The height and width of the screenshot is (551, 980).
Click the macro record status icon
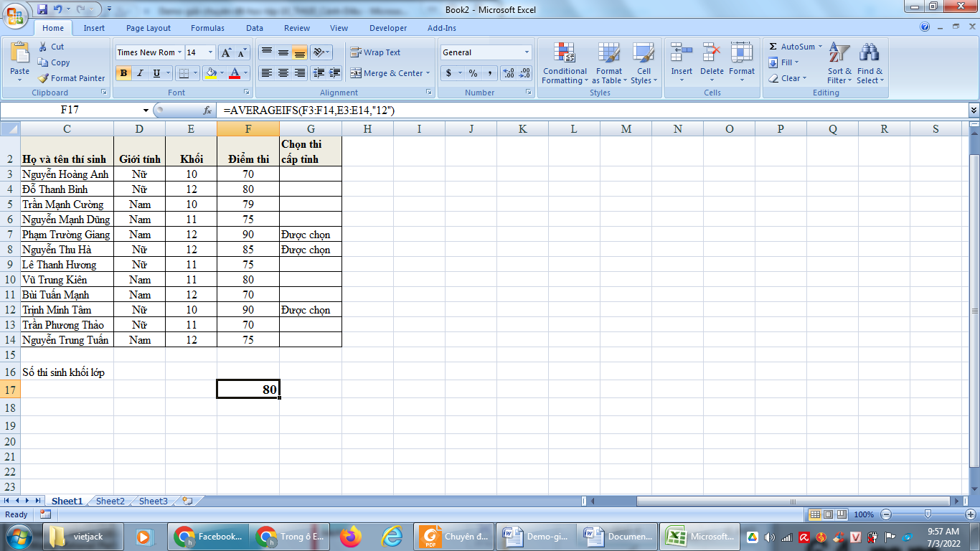[x=45, y=514]
